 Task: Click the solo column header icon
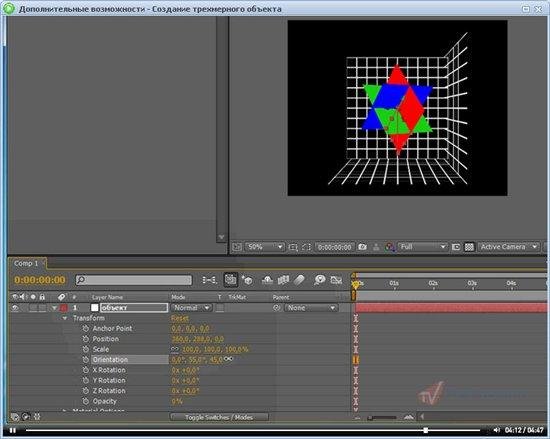[x=33, y=297]
